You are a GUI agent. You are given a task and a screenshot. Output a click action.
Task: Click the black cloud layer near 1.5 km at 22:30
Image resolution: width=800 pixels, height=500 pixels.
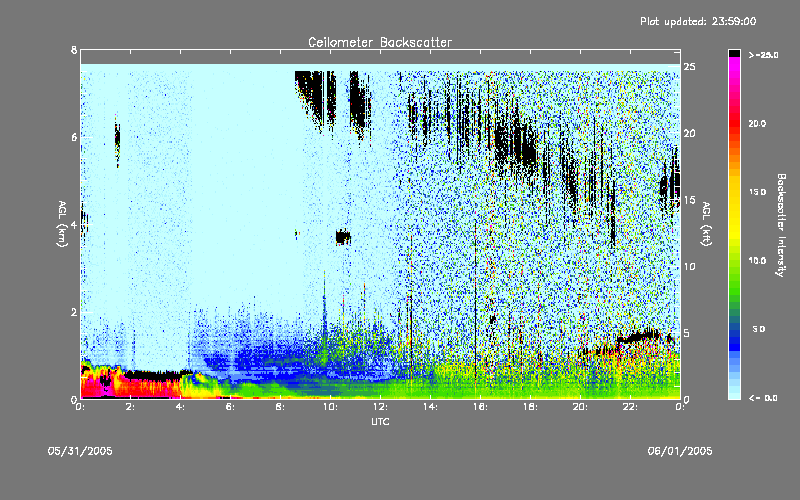pos(640,337)
